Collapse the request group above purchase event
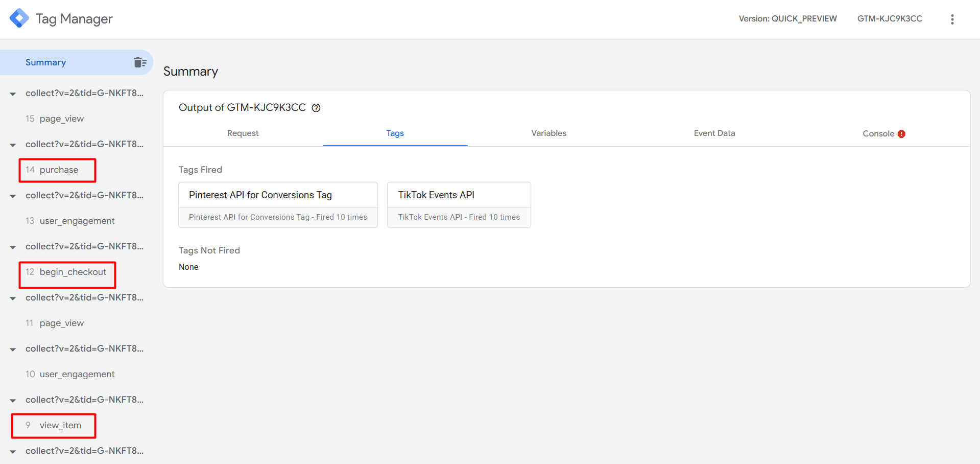 click(13, 145)
